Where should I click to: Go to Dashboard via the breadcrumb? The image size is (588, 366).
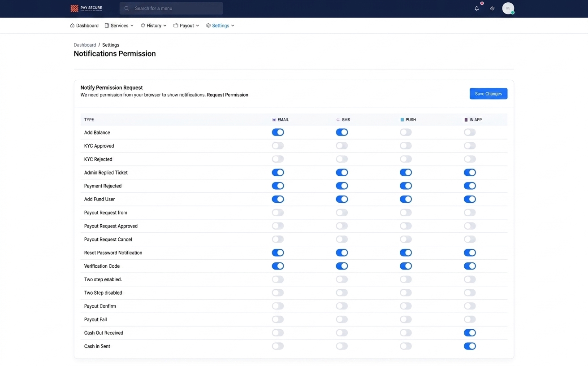tap(85, 45)
